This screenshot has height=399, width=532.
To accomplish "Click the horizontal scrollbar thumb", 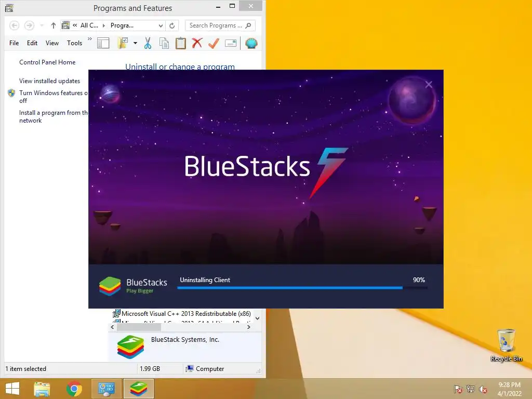I will [139, 327].
